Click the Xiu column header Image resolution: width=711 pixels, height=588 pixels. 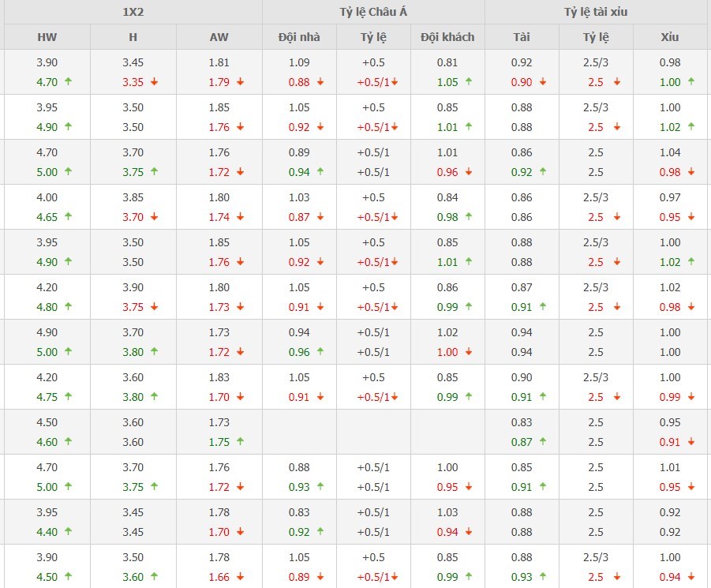pos(670,37)
